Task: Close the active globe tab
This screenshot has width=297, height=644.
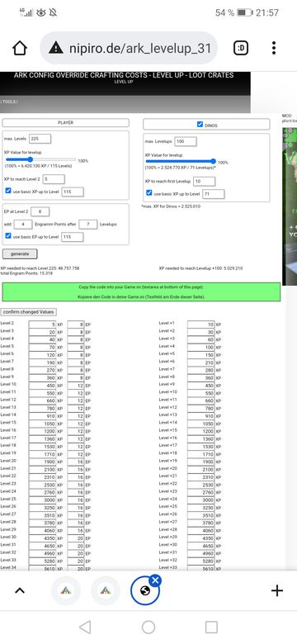Action: (x=155, y=580)
